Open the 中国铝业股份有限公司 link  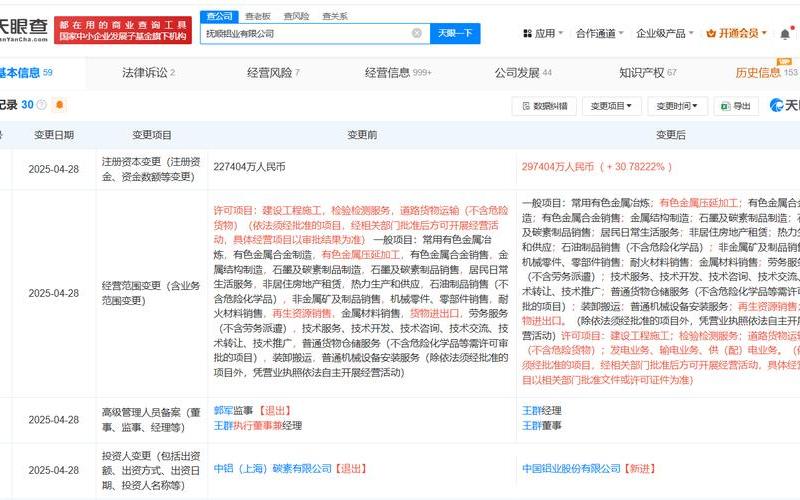tap(571, 468)
